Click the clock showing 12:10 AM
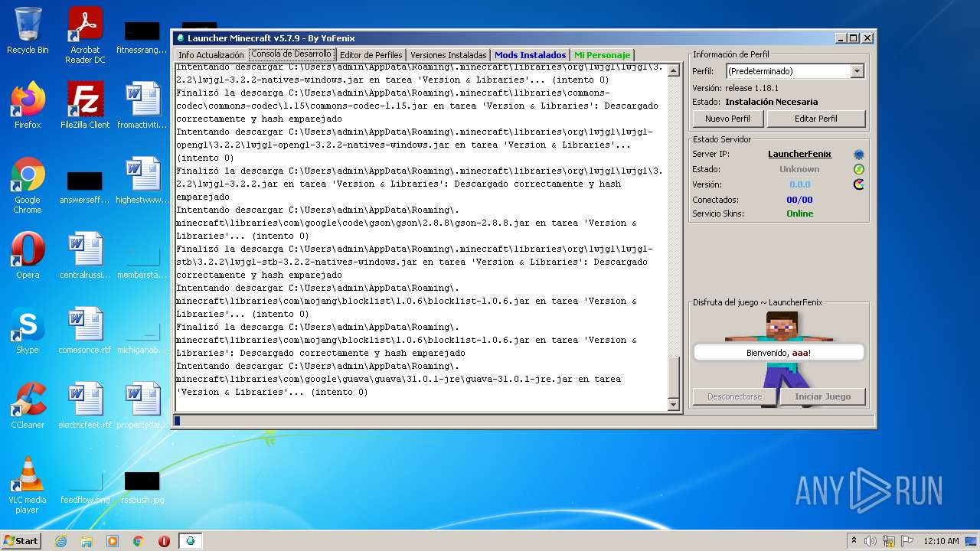 pyautogui.click(x=941, y=541)
